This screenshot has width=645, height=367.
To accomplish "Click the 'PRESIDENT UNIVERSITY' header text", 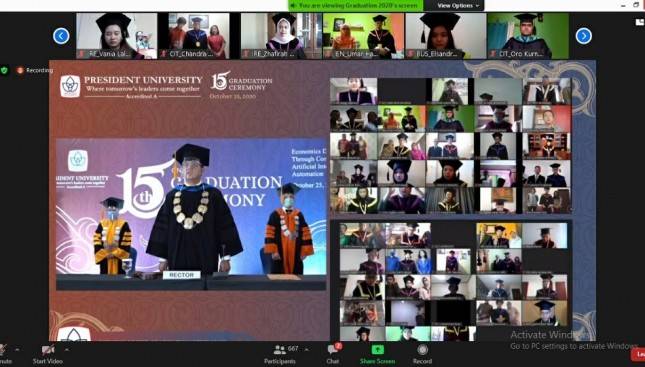I will click(x=143, y=80).
